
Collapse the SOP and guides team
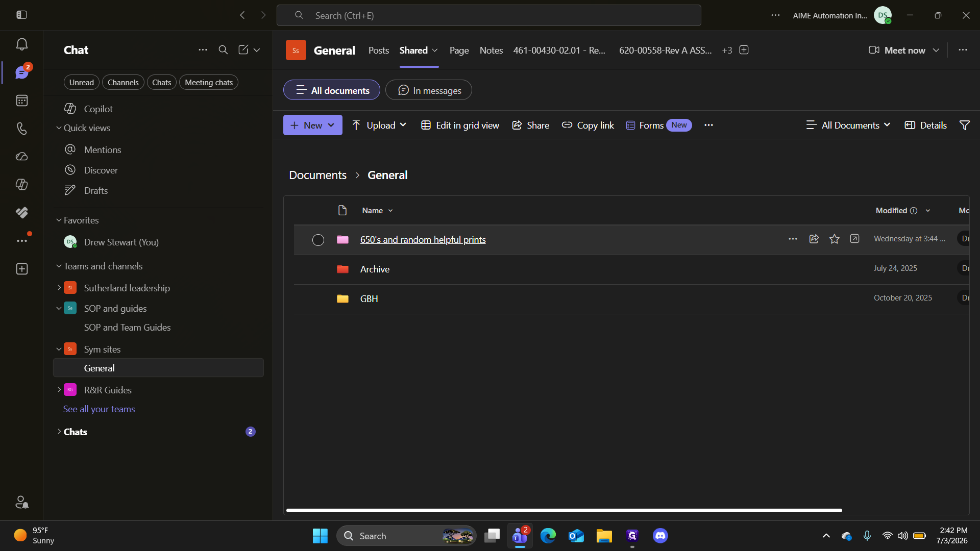tap(59, 308)
